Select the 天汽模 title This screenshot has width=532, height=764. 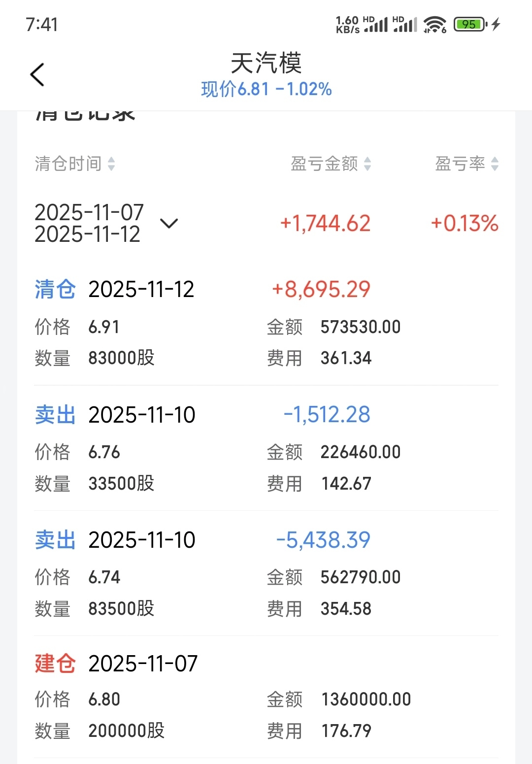[x=266, y=63]
